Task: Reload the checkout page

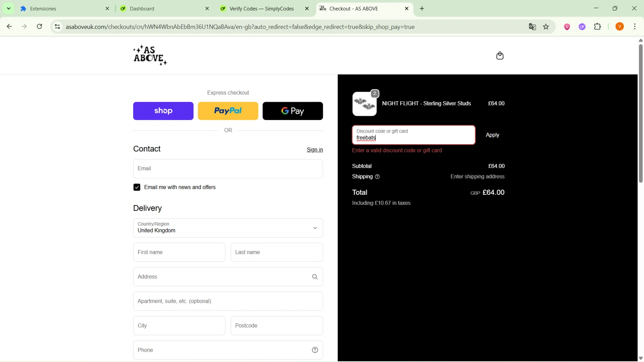Action: (x=39, y=27)
